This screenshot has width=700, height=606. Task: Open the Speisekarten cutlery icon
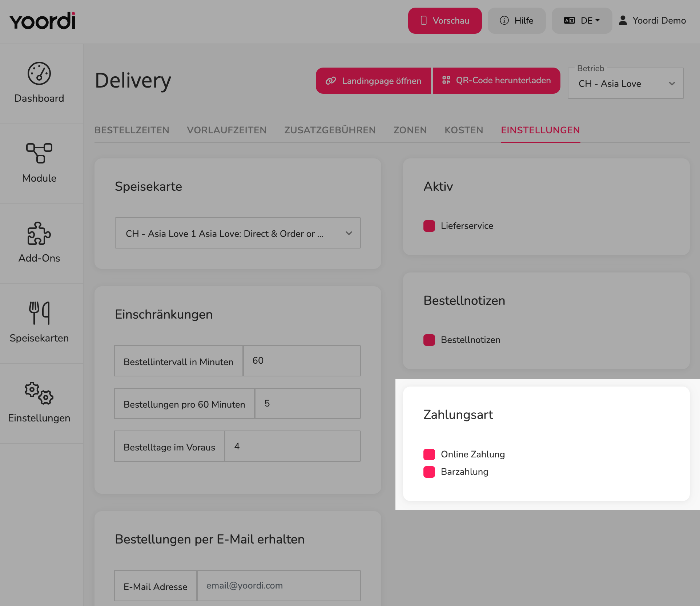39,313
